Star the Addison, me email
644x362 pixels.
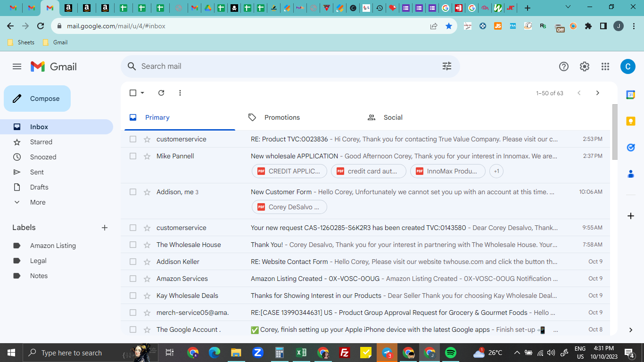147,192
